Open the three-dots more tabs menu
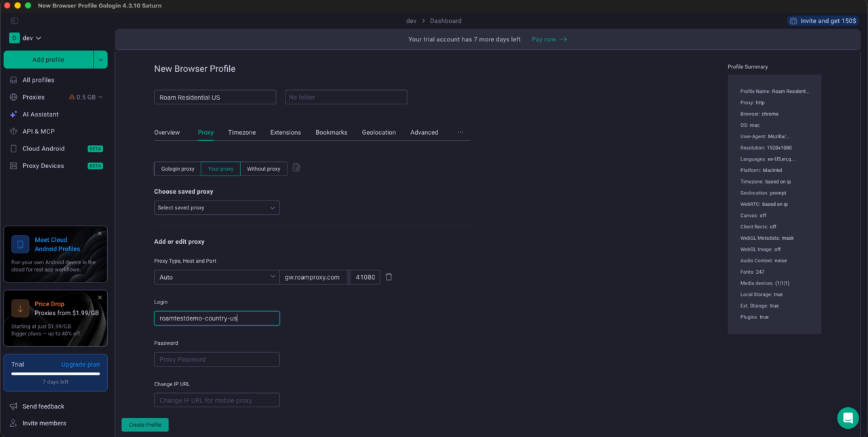The image size is (868, 437). point(460,132)
